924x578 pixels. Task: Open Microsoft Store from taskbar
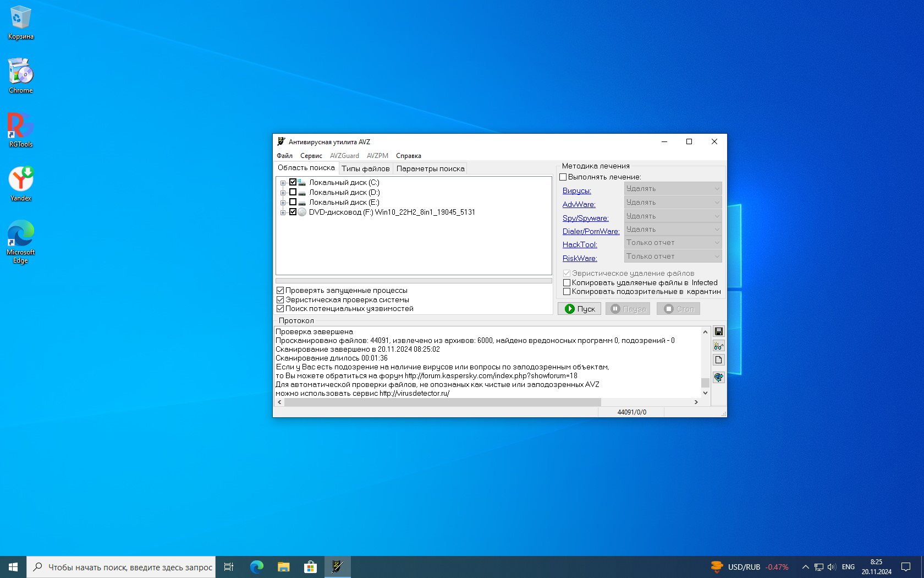(x=310, y=566)
